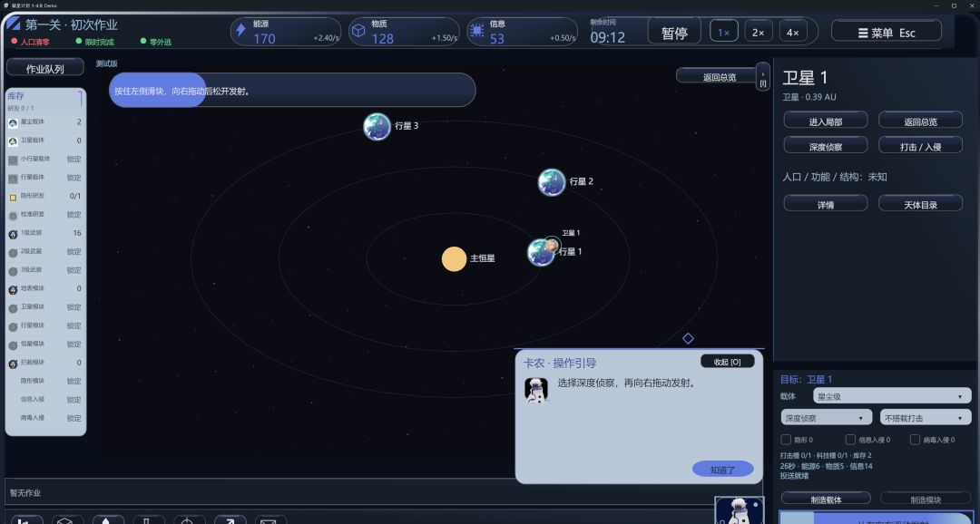980x524 pixels.
Task: Click the astronaut avatar in the guide dialog
Action: 535,390
